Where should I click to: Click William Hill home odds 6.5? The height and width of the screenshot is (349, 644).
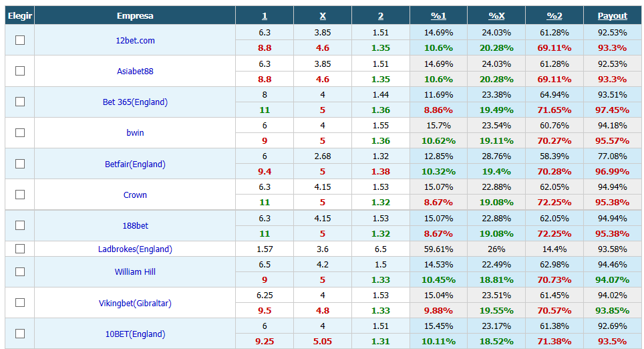265,264
